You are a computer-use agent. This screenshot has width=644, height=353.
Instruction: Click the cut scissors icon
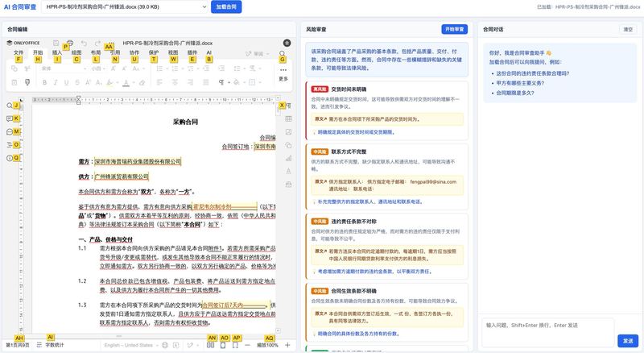tap(27, 69)
